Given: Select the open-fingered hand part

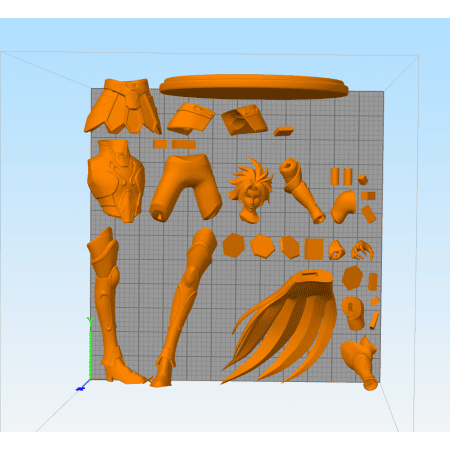Looking at the screenshot, I should [x=362, y=251].
